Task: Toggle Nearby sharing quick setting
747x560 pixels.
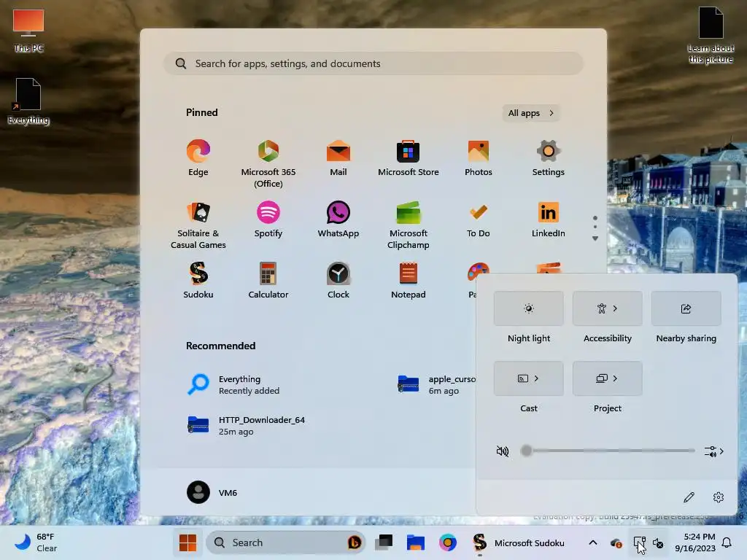Action: coord(686,308)
